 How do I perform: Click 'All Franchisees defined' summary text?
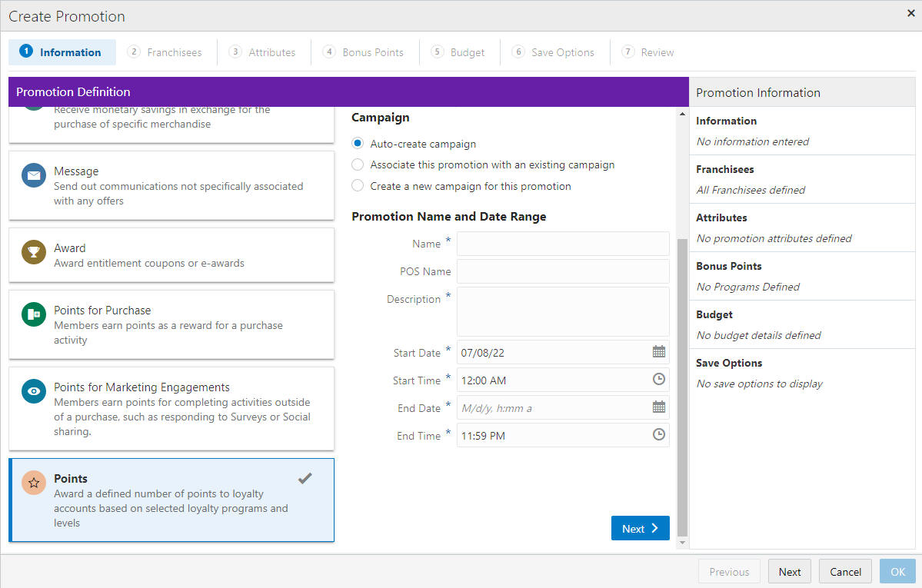coord(751,190)
